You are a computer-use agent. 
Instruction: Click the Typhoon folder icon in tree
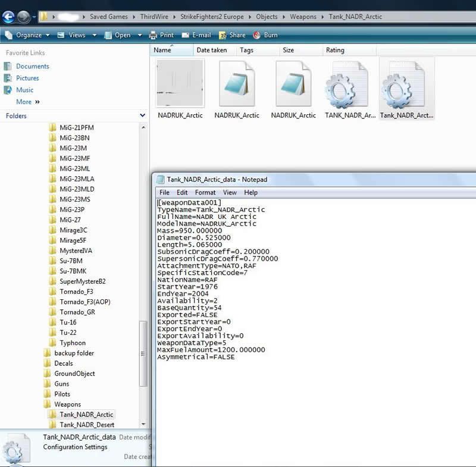[x=52, y=343]
